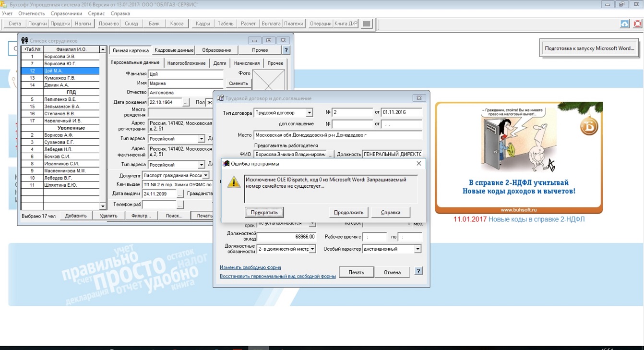The image size is (644, 350).
Task: Click the ellipsis button next to ФИО field
Action: [330, 154]
